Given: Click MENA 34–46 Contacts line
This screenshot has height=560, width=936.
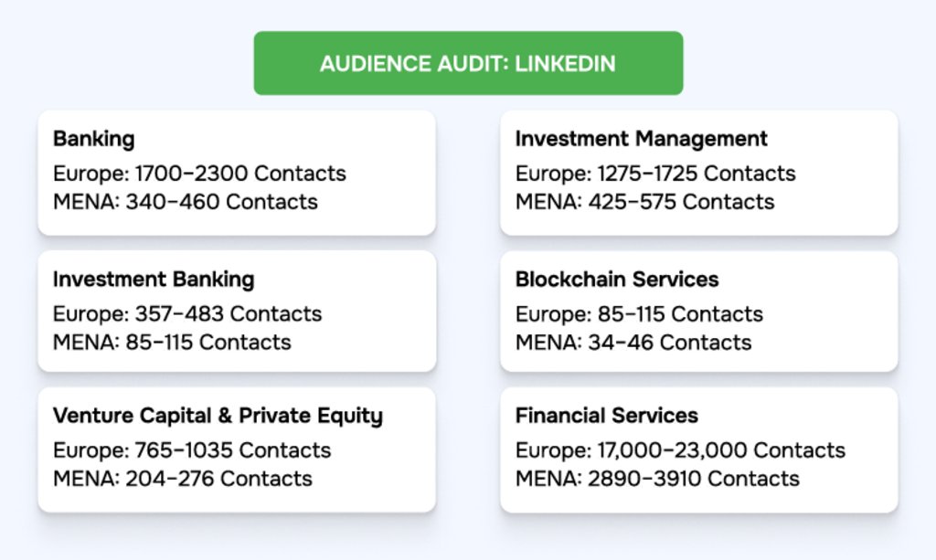Looking at the screenshot, I should (633, 343).
